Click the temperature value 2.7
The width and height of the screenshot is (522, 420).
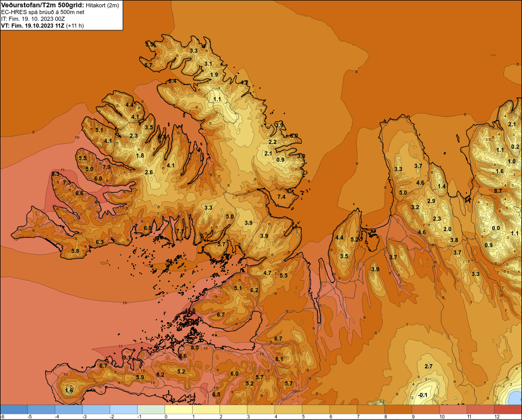(x=429, y=366)
